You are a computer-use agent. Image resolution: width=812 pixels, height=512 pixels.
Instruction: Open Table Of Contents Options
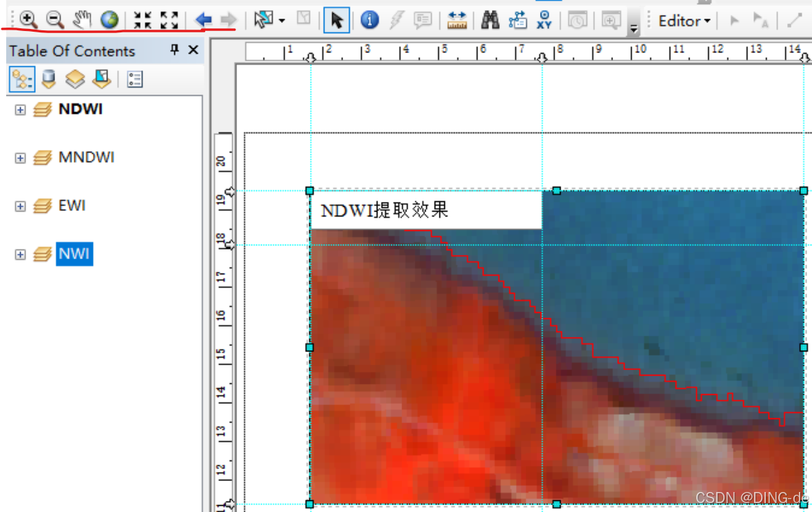tap(134, 79)
